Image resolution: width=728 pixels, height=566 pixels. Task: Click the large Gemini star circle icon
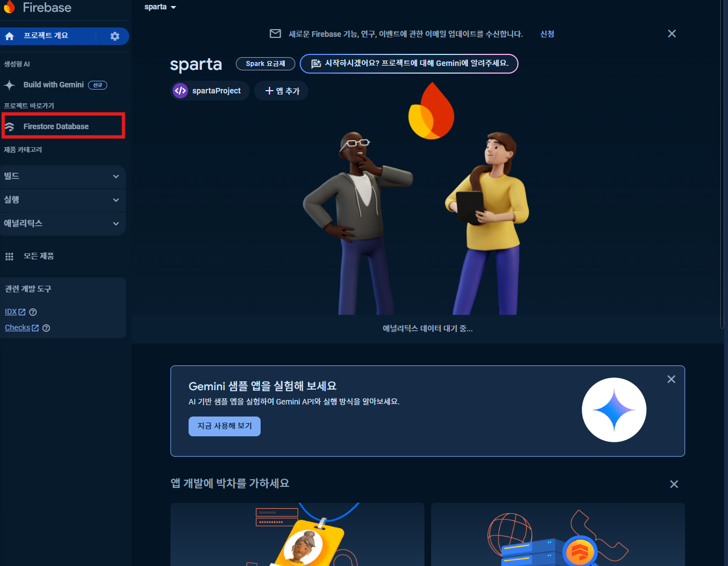pyautogui.click(x=614, y=410)
